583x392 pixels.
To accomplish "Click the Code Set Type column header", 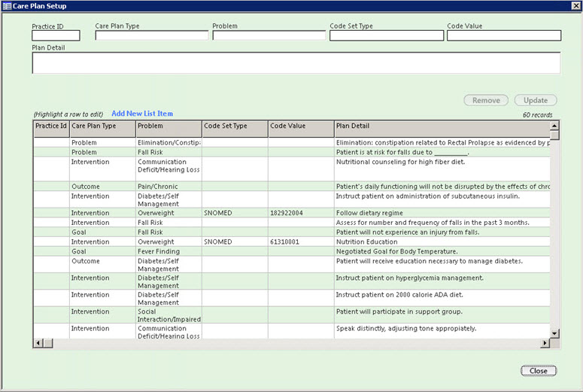I will coord(235,129).
